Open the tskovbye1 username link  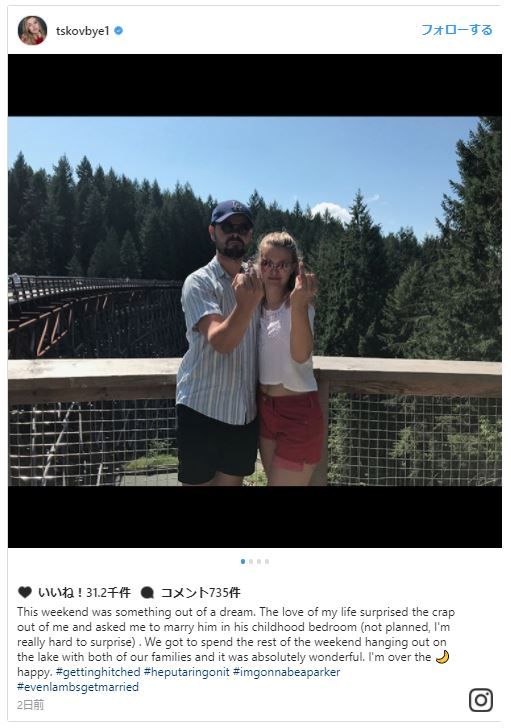tap(82, 31)
